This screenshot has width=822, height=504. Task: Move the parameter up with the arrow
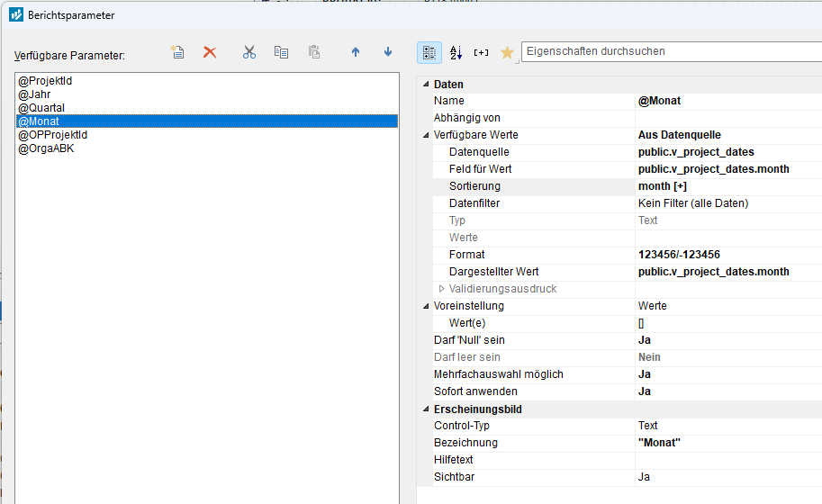(356, 52)
